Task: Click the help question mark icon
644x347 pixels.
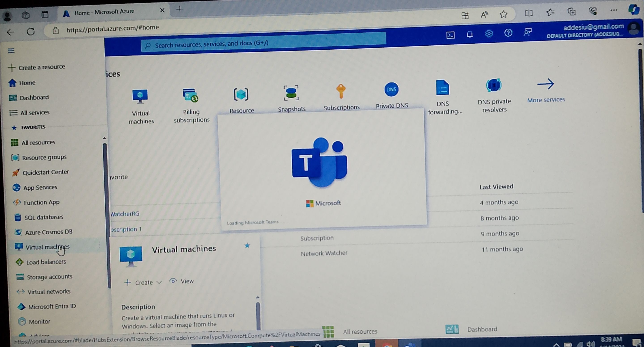Action: [x=508, y=33]
